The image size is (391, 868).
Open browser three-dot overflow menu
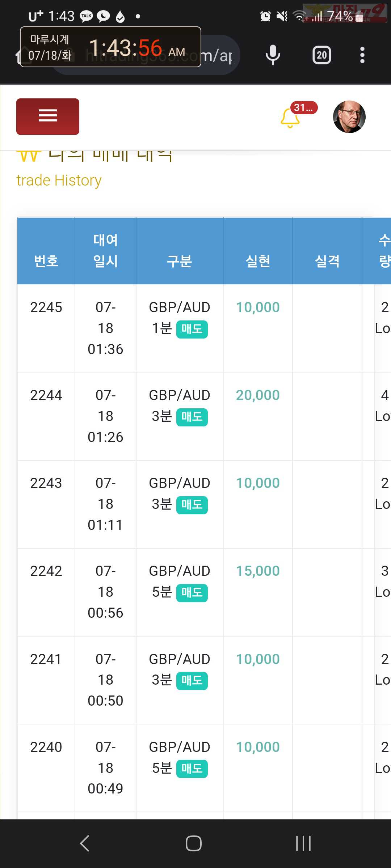(362, 55)
